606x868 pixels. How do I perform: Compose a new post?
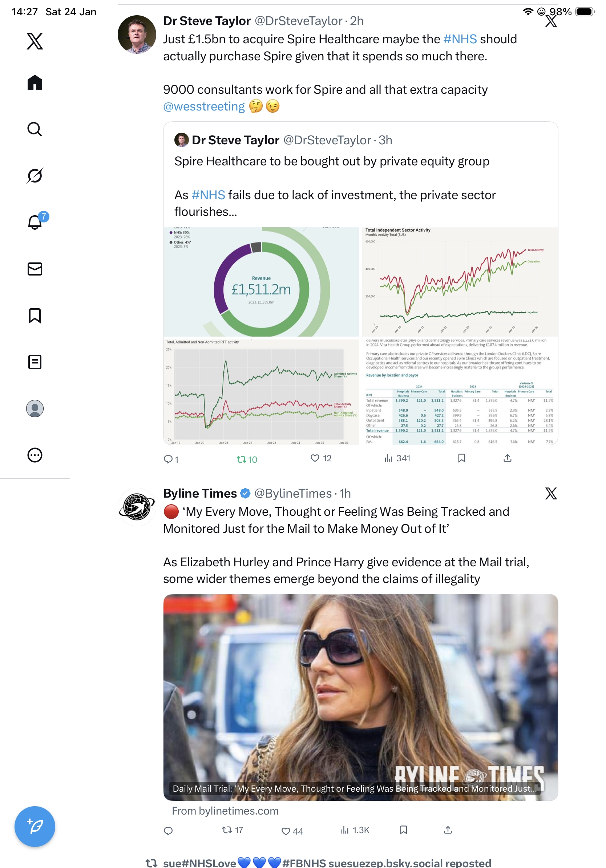click(35, 827)
